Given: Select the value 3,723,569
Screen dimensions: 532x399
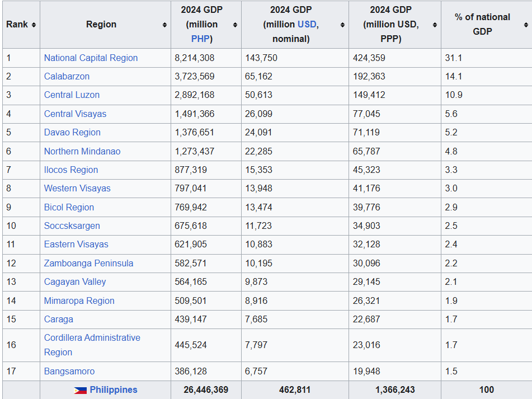Looking at the screenshot, I should click(x=195, y=76).
